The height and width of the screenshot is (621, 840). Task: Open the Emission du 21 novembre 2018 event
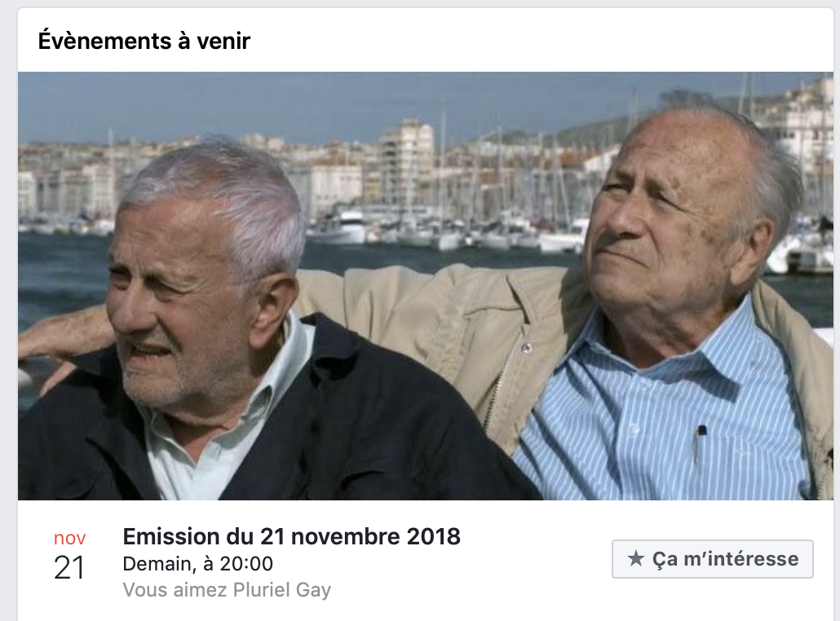[291, 536]
